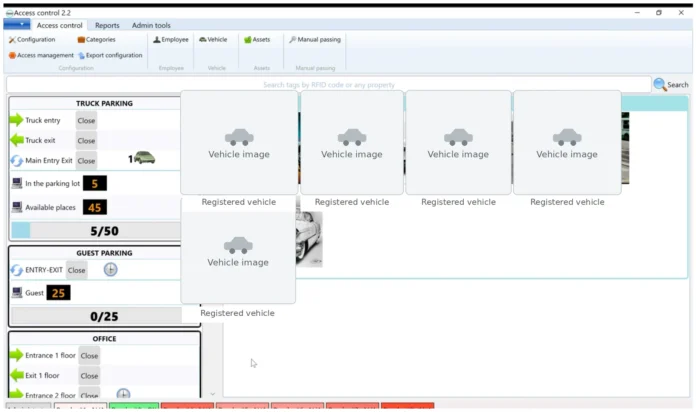696x412 pixels.
Task: Click the Search magnifier button
Action: pos(671,84)
